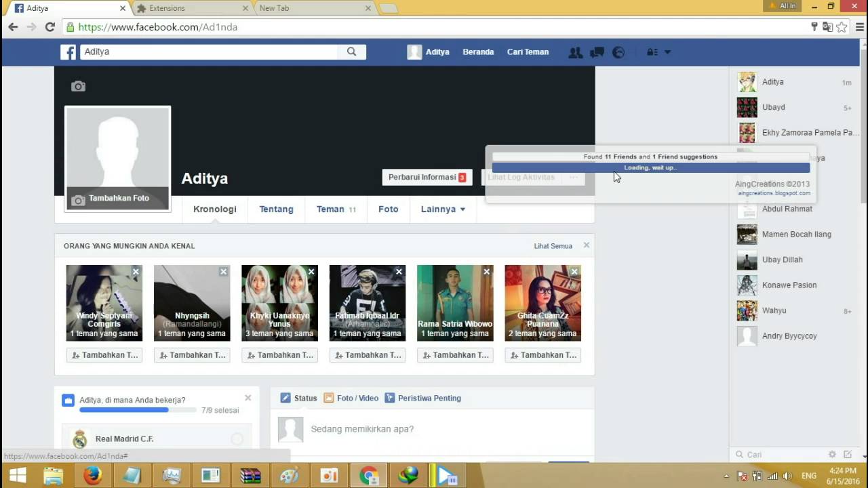
Task: Click the saved password key icon
Action: (814, 27)
